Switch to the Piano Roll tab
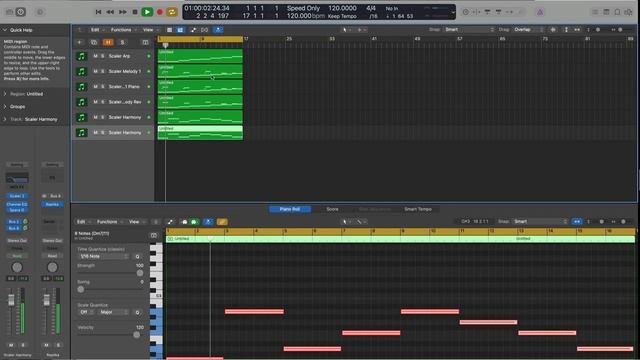Screen dimensions: 640x360 click(290, 209)
